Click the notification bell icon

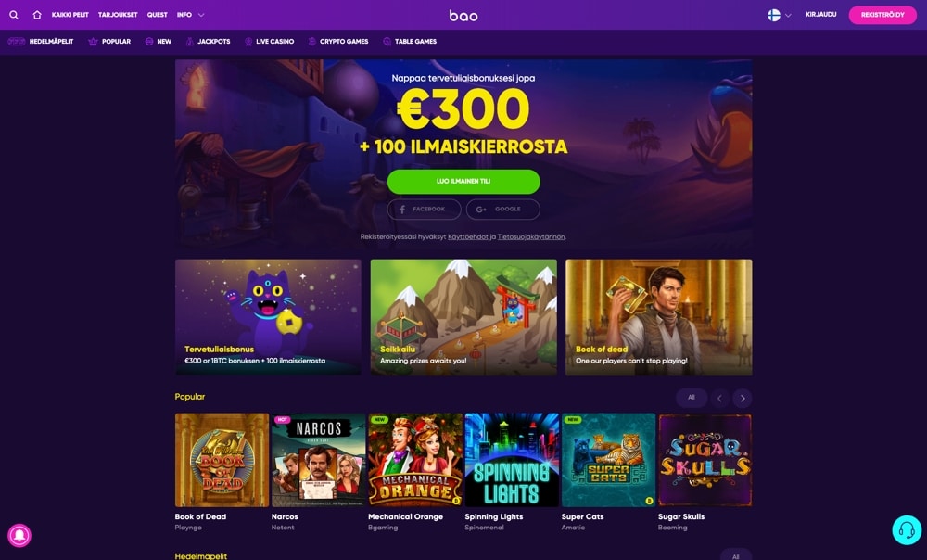19,535
